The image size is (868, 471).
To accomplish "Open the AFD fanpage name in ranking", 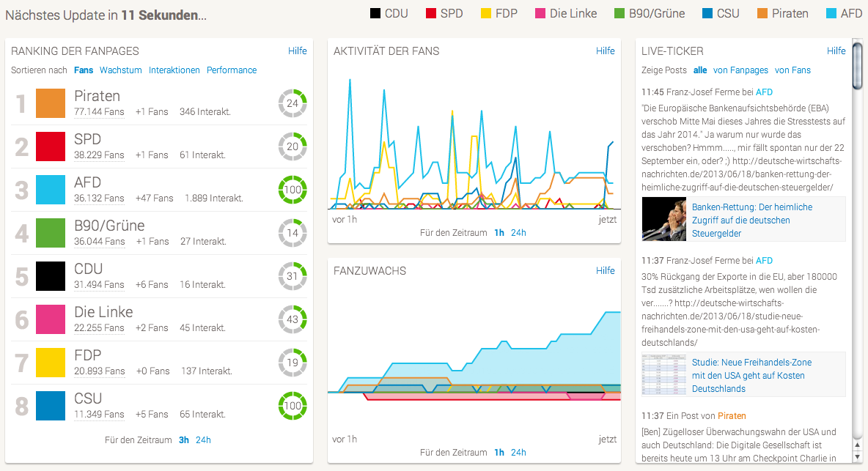I will [x=87, y=182].
